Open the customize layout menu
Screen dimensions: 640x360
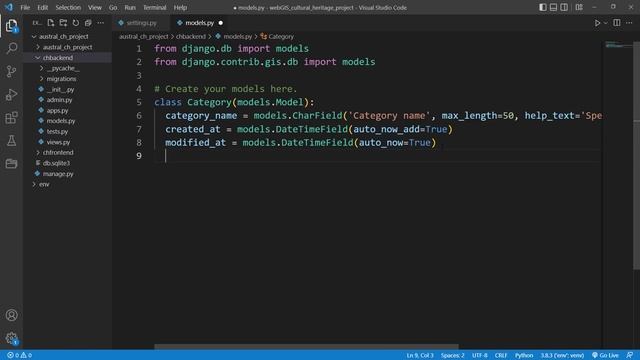pyautogui.click(x=579, y=7)
